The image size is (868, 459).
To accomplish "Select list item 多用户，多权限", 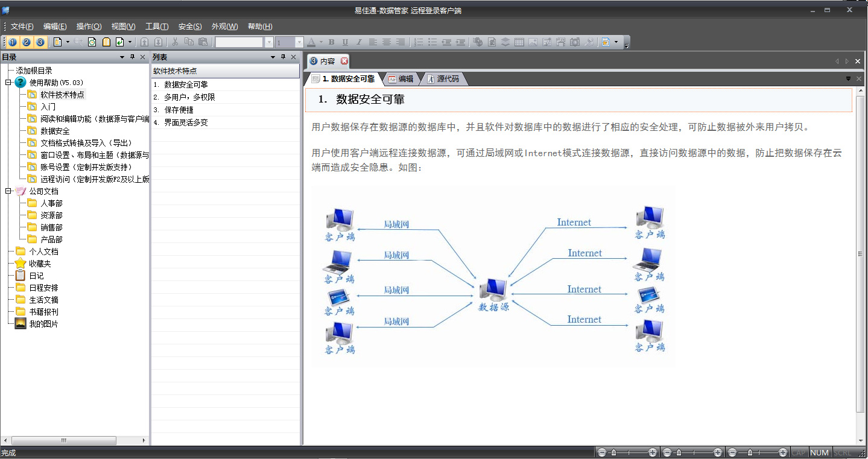I will coord(189,97).
